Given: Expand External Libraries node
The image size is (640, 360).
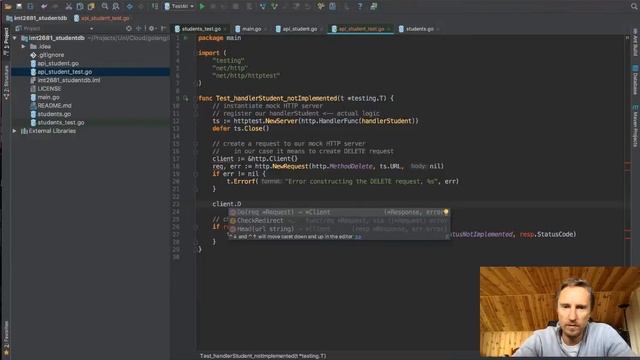Looking at the screenshot, I should (x=15, y=131).
